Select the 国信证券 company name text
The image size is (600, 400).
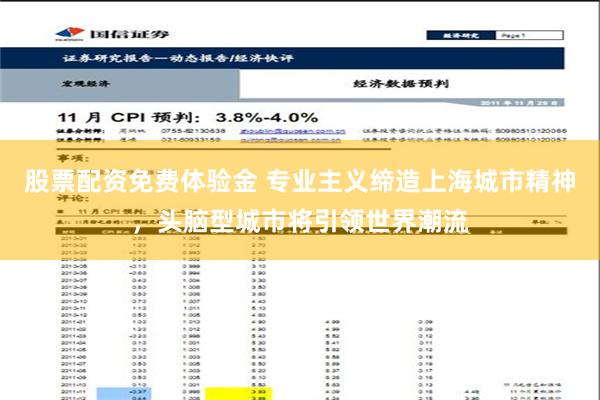[x=129, y=34]
